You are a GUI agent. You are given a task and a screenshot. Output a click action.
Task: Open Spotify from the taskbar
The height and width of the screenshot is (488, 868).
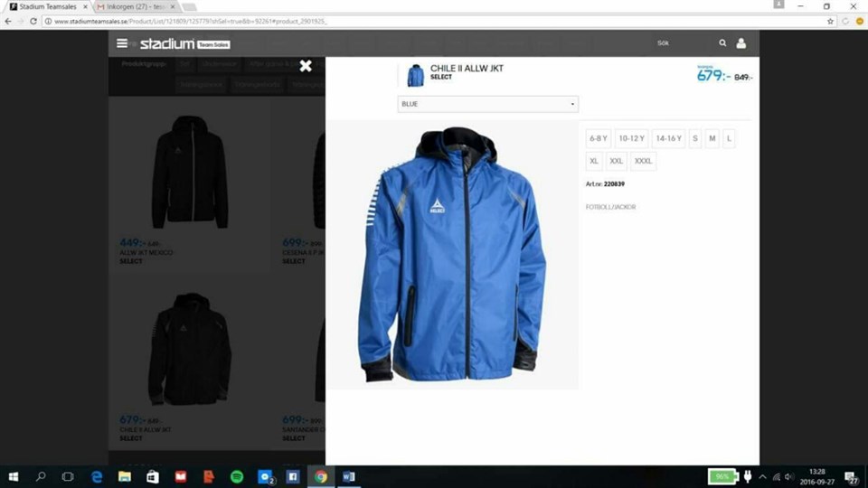(x=237, y=476)
